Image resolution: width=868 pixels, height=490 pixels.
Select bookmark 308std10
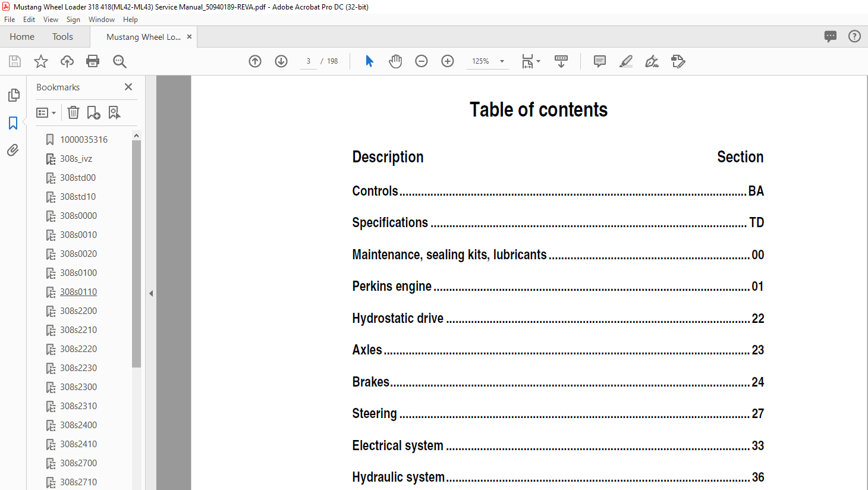pyautogui.click(x=78, y=197)
